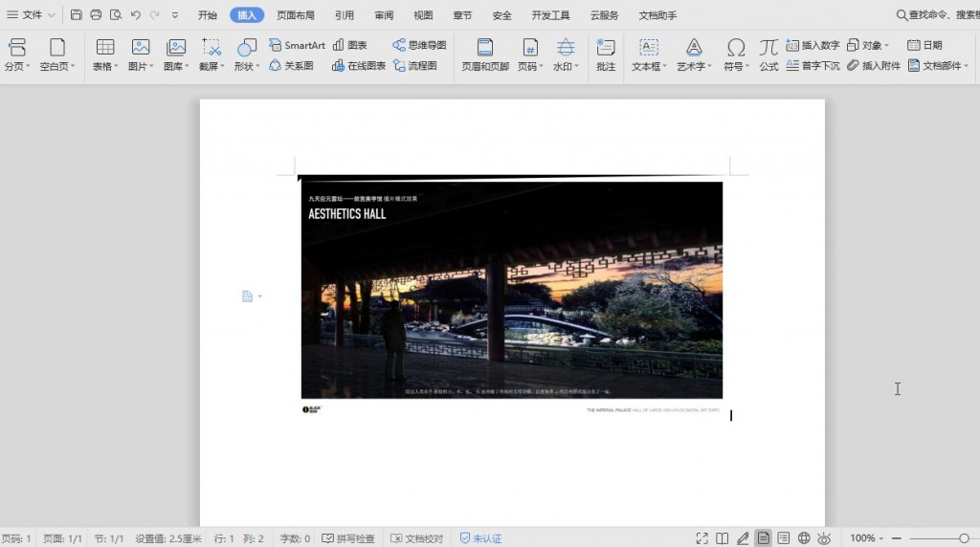Viewport: 980px width, 547px height.
Task: Switch to the 开始 tab
Action: tap(208, 15)
